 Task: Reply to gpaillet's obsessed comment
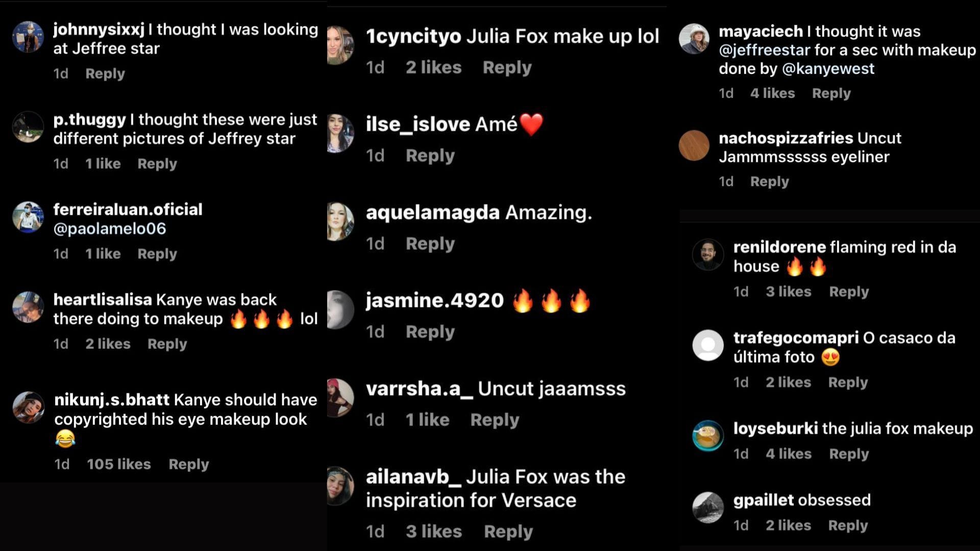point(848,525)
